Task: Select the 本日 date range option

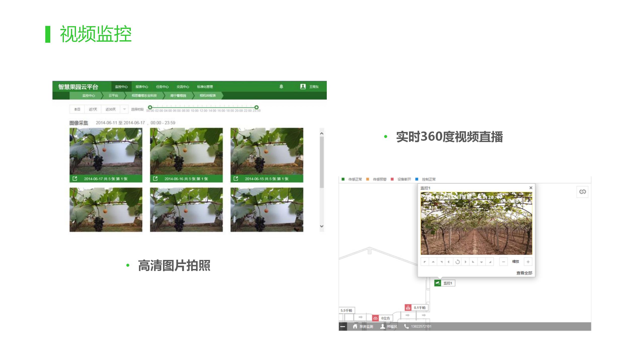Action: (x=77, y=109)
